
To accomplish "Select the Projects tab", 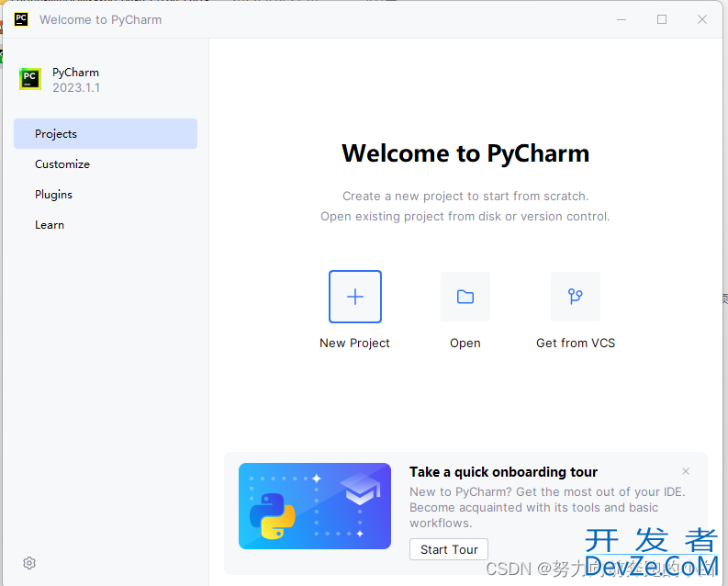I will click(x=106, y=134).
